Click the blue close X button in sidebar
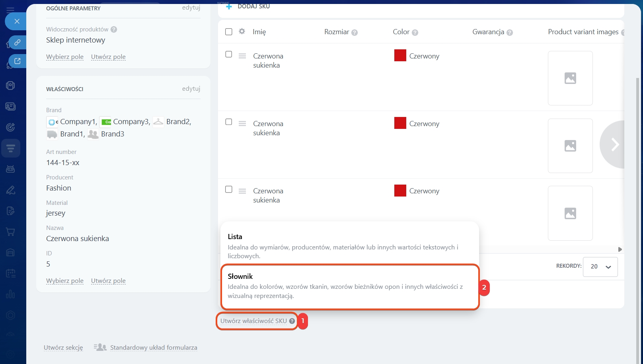The width and height of the screenshot is (643, 364). 17,21
